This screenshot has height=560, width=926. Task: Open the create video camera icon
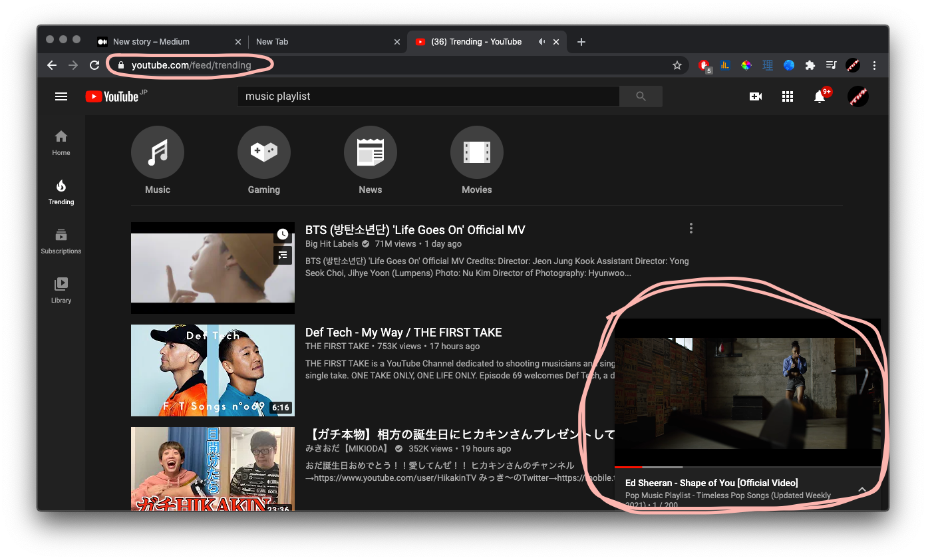point(756,96)
